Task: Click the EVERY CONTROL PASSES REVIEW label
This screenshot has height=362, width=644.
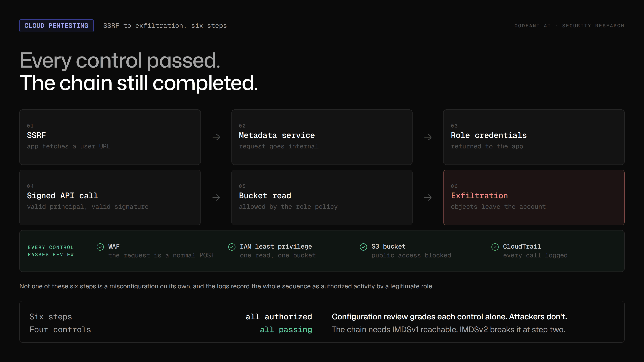Action: (x=51, y=251)
